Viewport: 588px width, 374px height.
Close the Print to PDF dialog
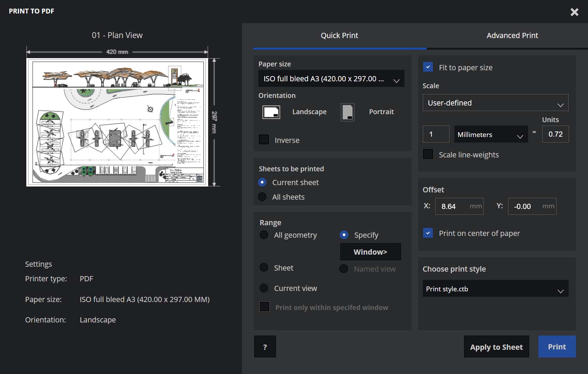[574, 12]
